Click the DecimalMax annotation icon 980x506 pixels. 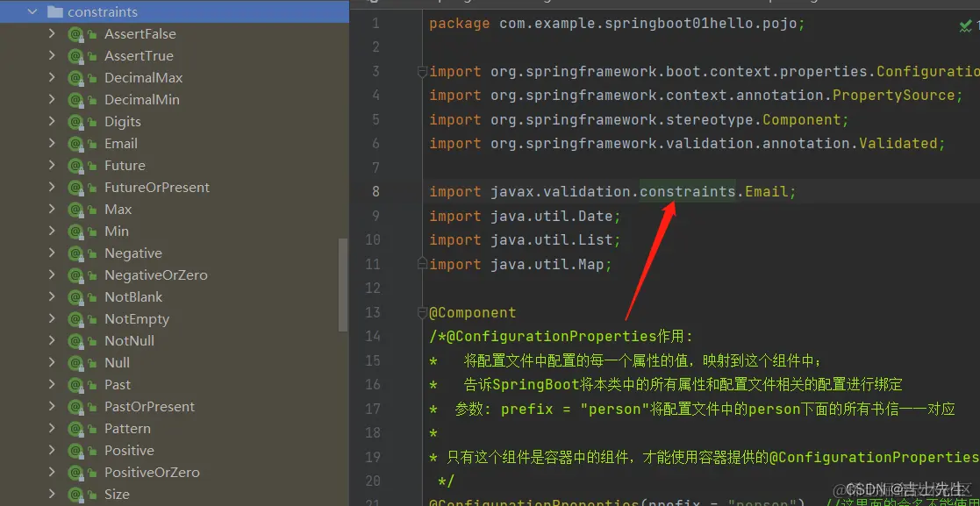(75, 78)
